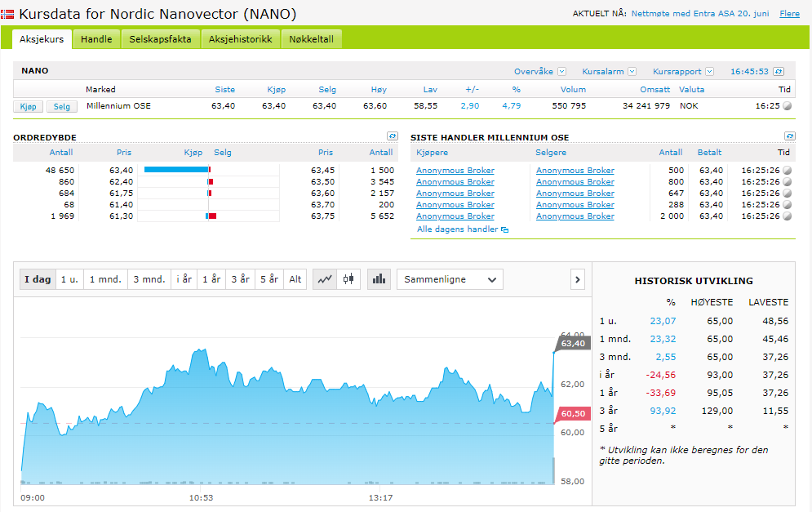Switch to the Aksjekurs tab

pyautogui.click(x=42, y=39)
